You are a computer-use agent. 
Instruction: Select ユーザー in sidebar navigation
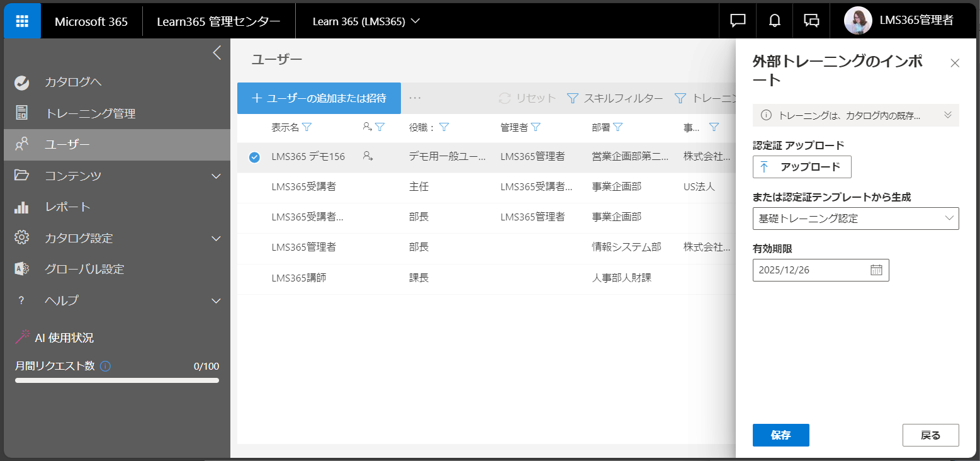pos(116,145)
